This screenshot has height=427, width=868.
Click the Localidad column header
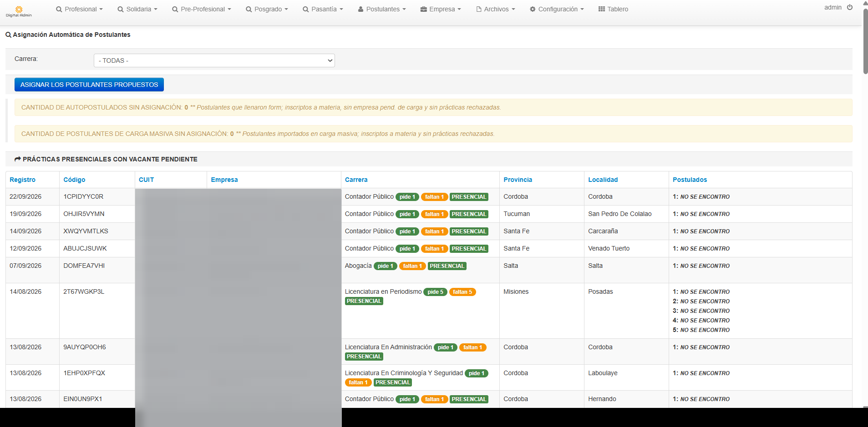pyautogui.click(x=603, y=180)
